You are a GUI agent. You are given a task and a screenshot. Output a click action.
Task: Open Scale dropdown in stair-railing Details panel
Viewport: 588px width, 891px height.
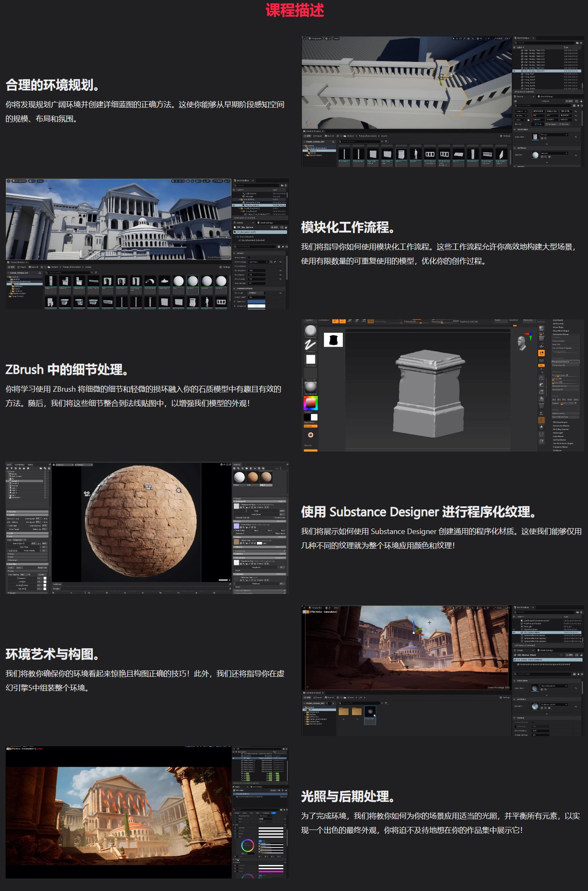521,120
